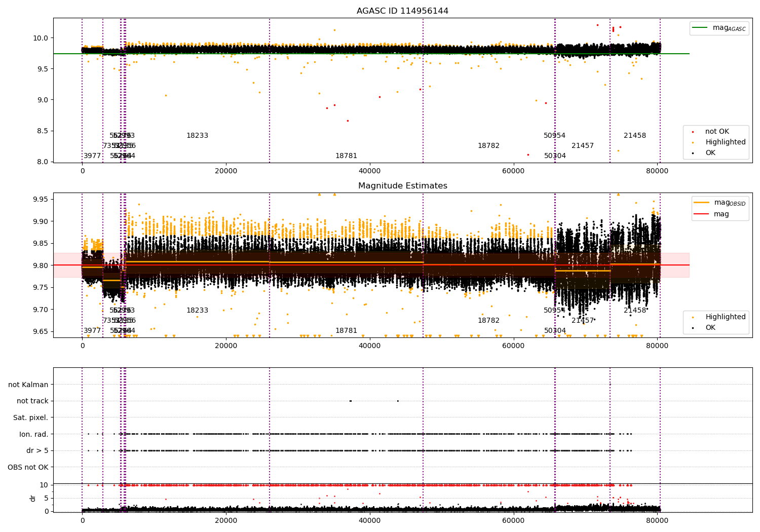Screen dimensions: 760x532
Task: Click x-axis tick "80000" under middle plot
Action: 657,346
